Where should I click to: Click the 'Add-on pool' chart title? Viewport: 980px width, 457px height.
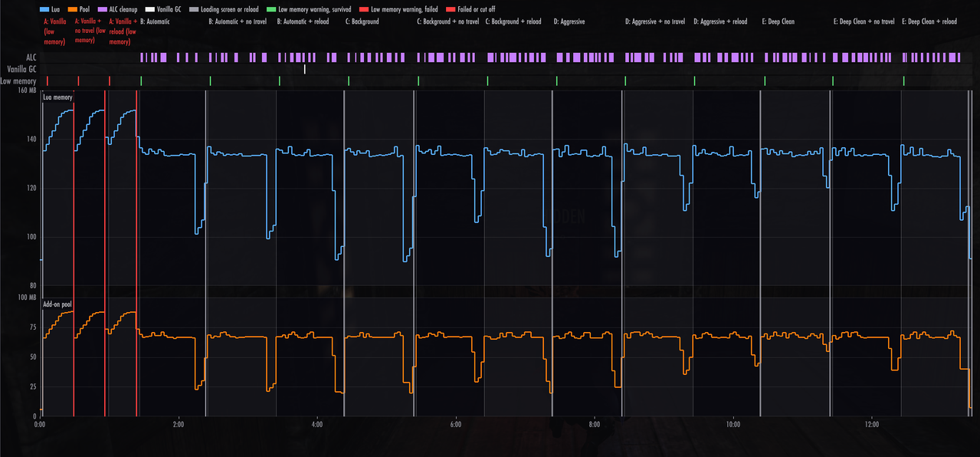coord(57,304)
